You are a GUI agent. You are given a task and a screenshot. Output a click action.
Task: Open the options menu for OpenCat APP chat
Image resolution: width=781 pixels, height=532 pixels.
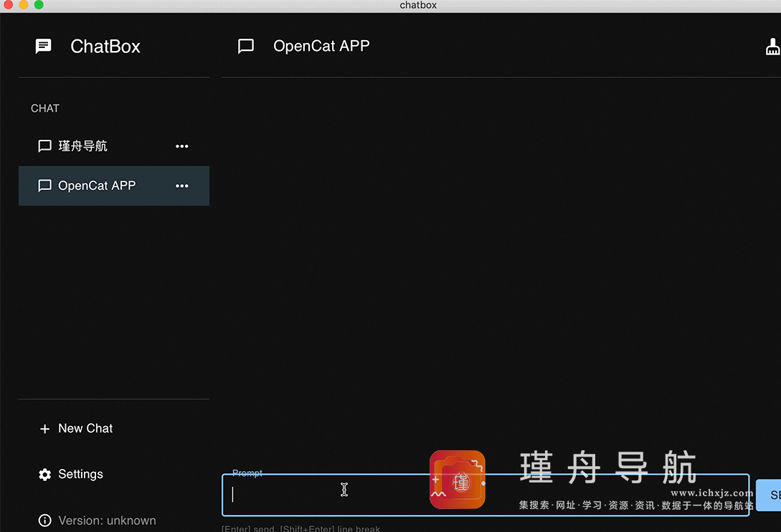[x=181, y=185]
